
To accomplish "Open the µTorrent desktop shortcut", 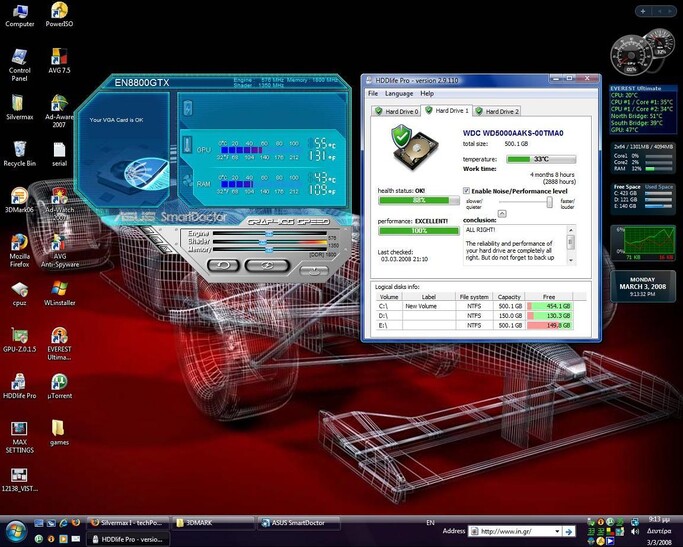I will point(60,387).
